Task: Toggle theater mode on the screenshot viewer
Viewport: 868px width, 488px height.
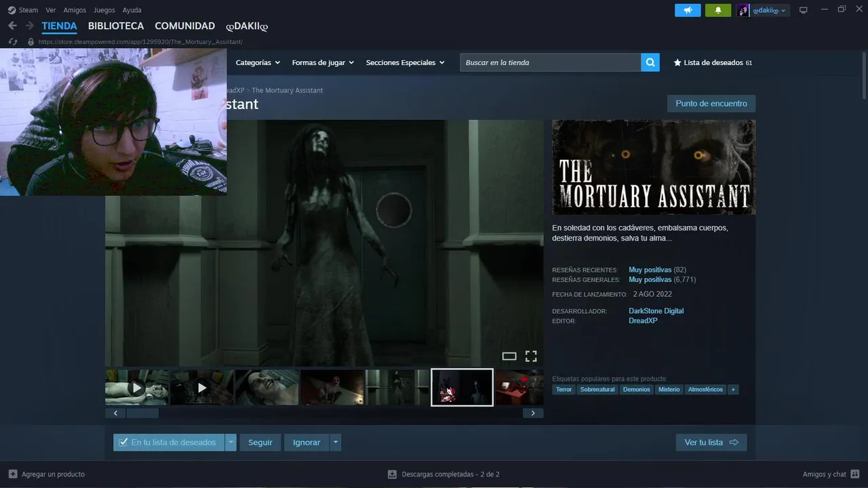Action: tap(509, 356)
